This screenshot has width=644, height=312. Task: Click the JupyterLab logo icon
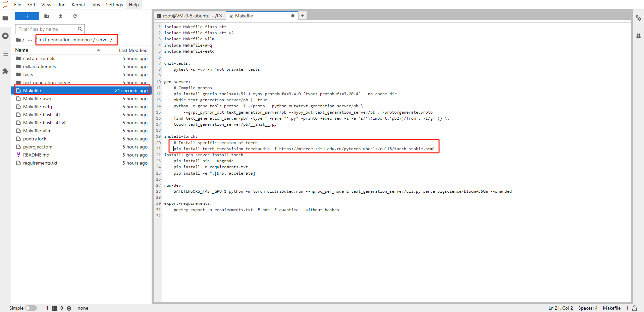[x=5, y=4]
